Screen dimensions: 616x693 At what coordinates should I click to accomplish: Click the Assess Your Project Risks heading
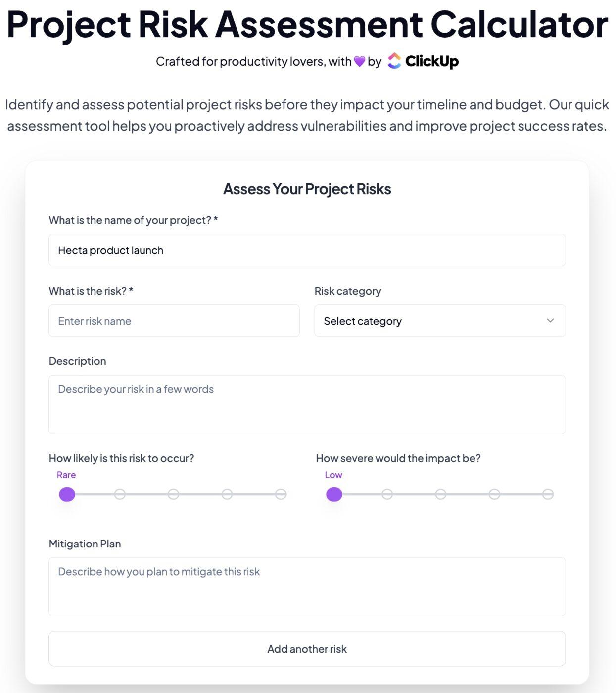click(307, 189)
